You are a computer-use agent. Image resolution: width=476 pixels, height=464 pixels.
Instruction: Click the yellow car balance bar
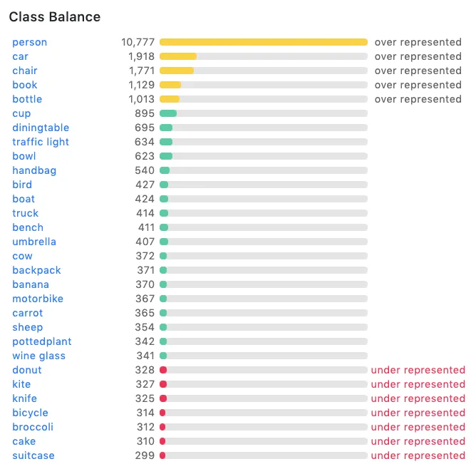coord(178,56)
